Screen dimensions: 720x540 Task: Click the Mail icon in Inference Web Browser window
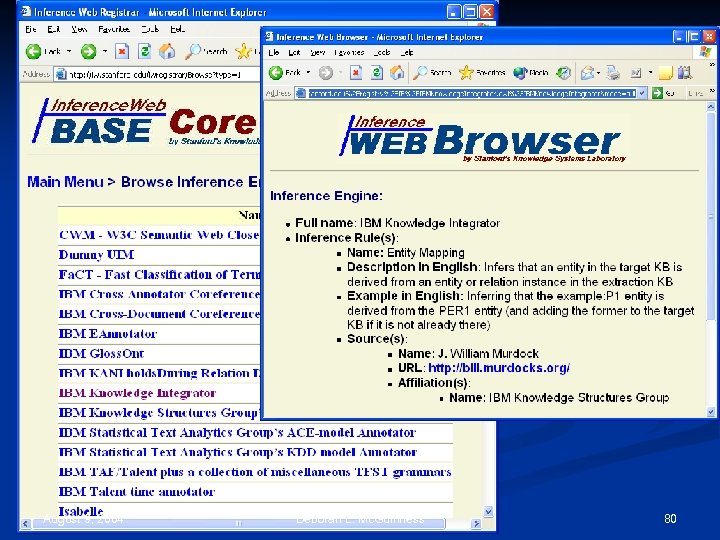coord(587,73)
